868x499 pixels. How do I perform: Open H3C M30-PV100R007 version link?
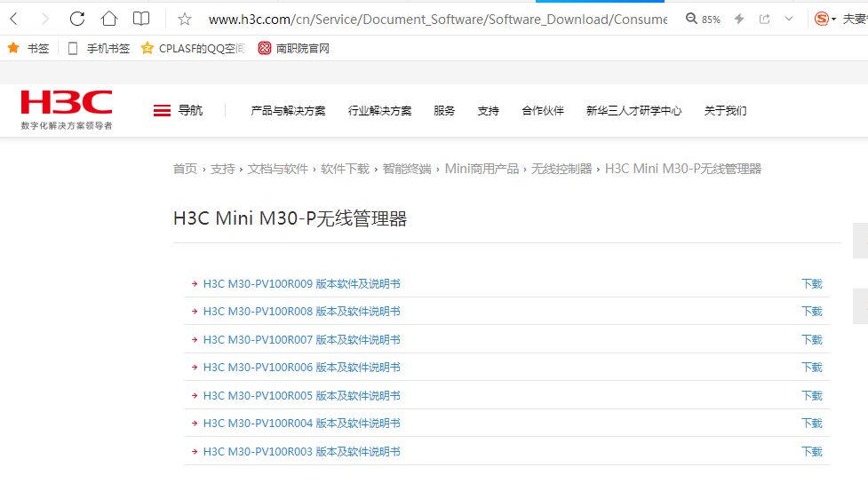pos(302,340)
